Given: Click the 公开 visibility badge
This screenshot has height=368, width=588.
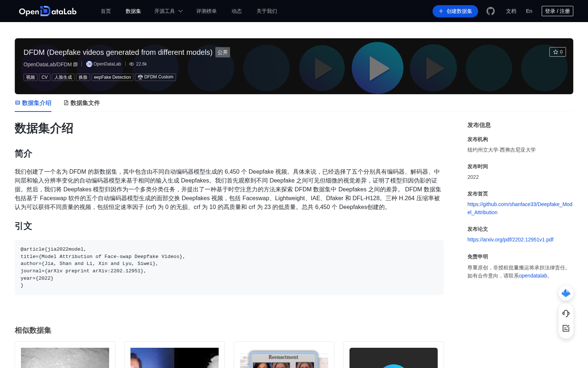Looking at the screenshot, I should [x=223, y=52].
